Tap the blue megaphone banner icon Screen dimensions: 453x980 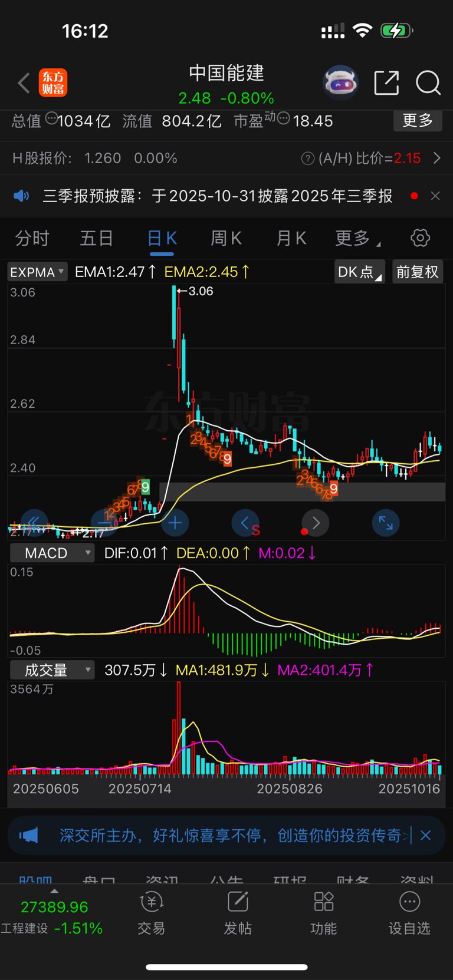click(x=29, y=835)
